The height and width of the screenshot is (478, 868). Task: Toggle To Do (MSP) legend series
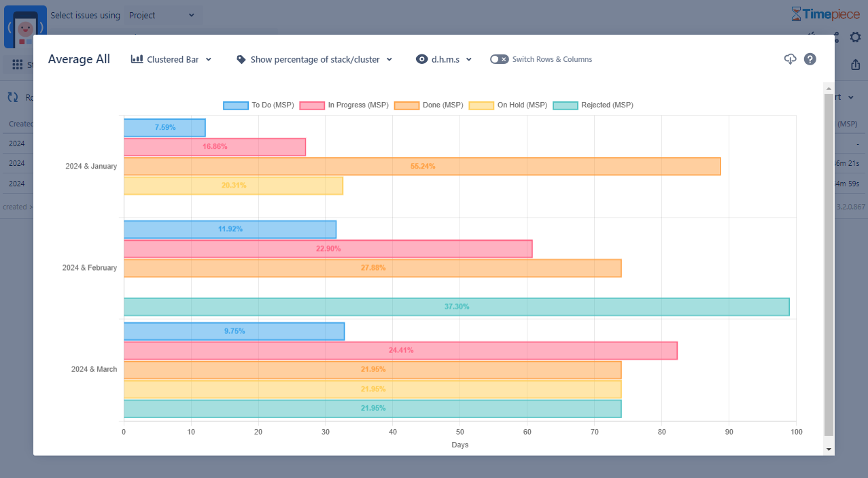258,105
